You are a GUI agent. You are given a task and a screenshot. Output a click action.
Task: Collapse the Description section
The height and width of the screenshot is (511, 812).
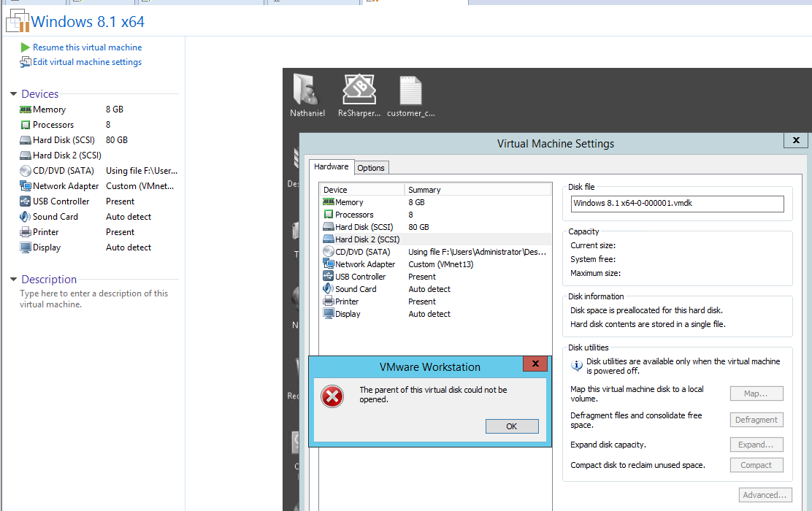pos(13,279)
